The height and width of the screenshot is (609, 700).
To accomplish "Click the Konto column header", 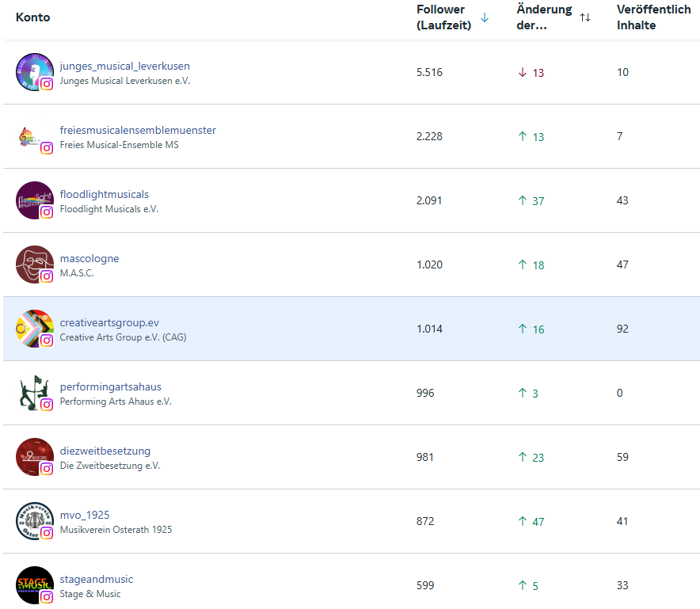I will tap(32, 17).
